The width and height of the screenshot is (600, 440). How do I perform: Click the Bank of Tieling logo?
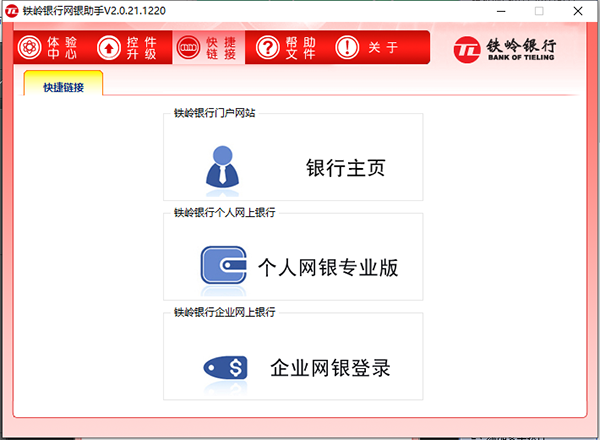[504, 49]
